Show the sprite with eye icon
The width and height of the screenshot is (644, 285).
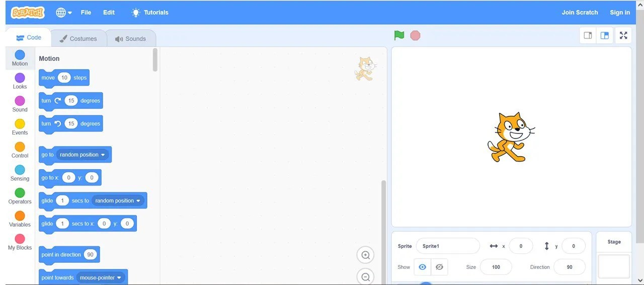[423, 267]
